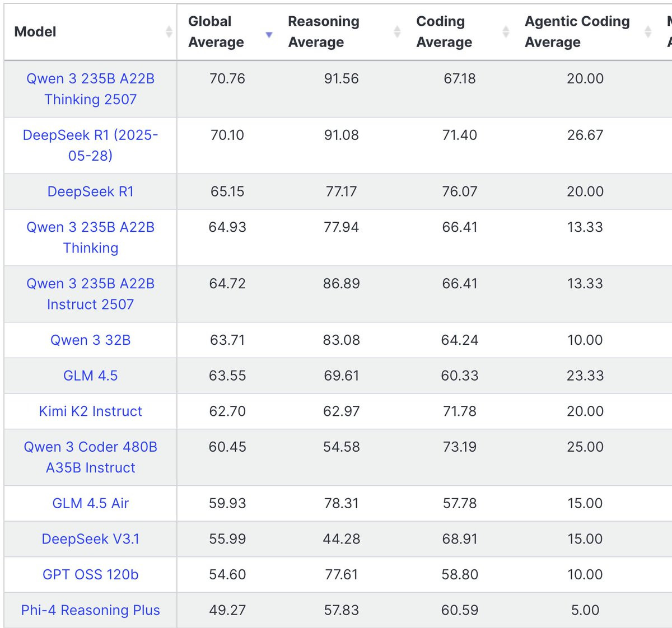Open the GLM 4.5 Air link

(91, 503)
